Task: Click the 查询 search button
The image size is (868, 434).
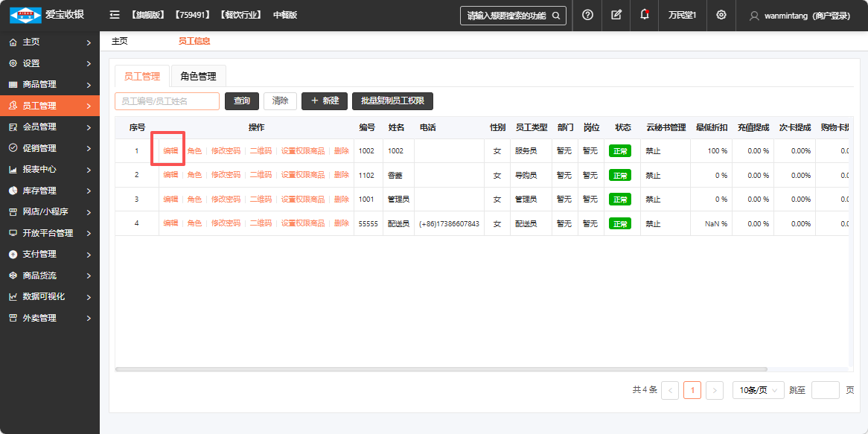Action: click(242, 101)
